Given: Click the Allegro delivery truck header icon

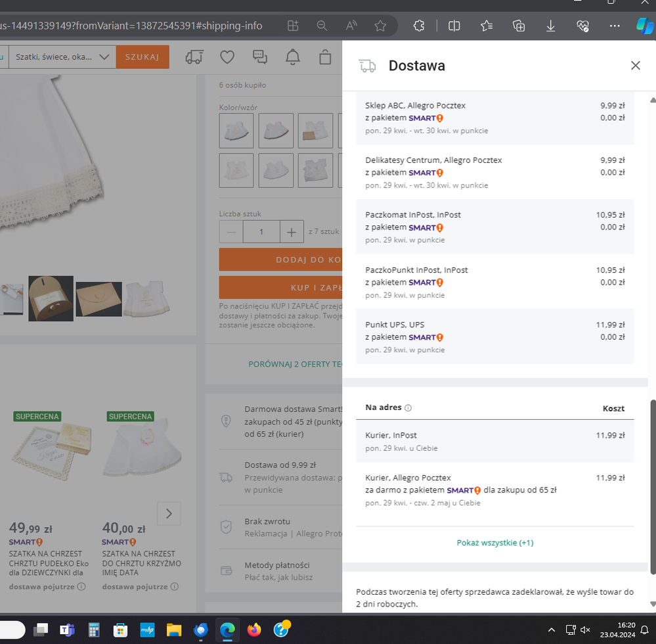Looking at the screenshot, I should 194,57.
